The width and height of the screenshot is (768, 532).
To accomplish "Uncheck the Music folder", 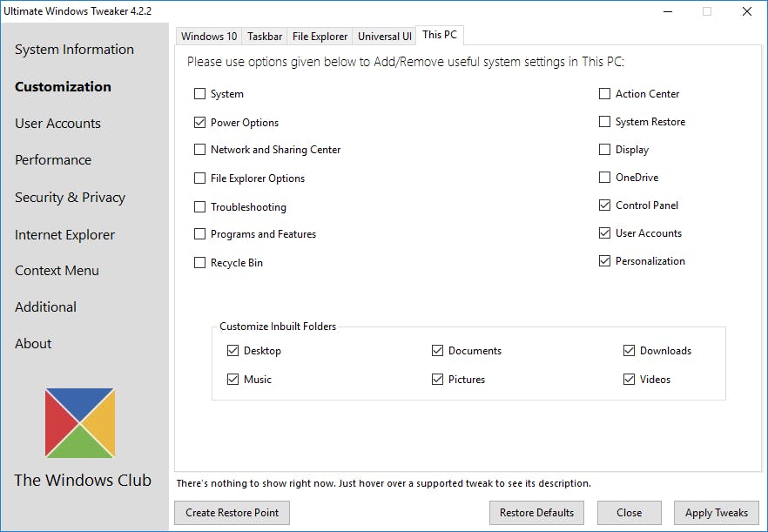I will click(233, 379).
